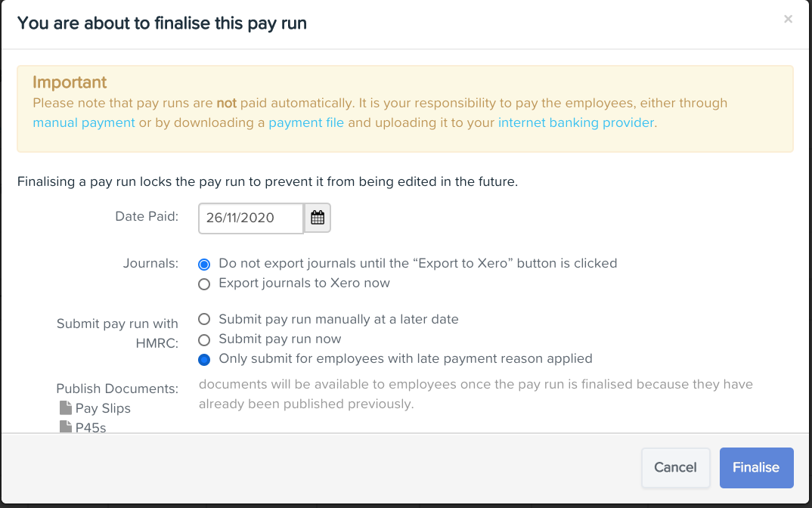Click the "internet banking provider" link
The width and height of the screenshot is (812, 508).
point(575,122)
